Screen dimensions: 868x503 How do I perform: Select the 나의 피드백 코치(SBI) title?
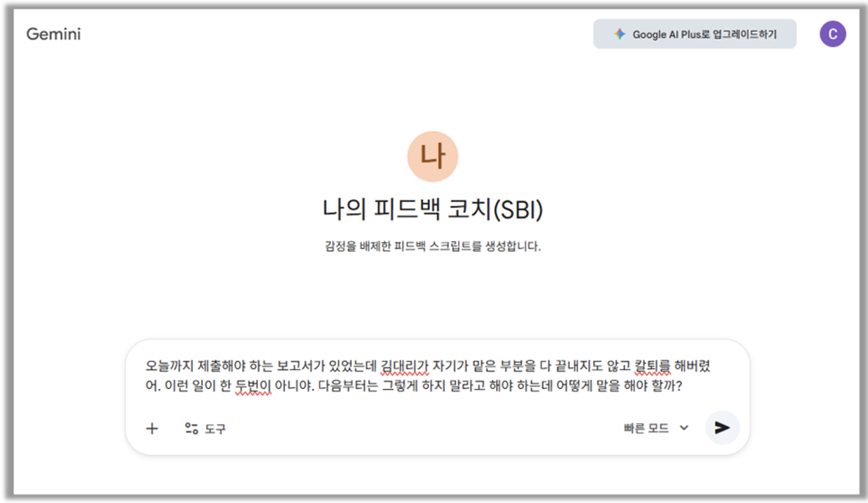coord(432,210)
